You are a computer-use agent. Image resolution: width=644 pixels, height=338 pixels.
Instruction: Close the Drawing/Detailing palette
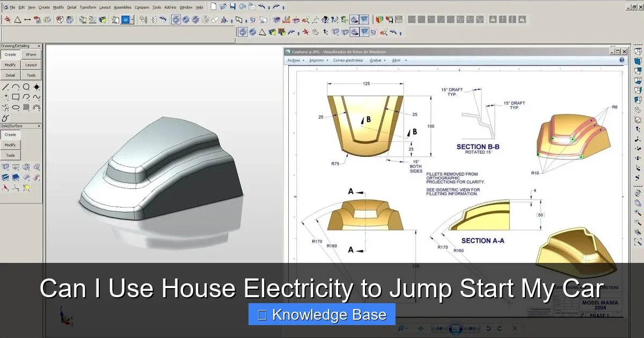click(39, 46)
